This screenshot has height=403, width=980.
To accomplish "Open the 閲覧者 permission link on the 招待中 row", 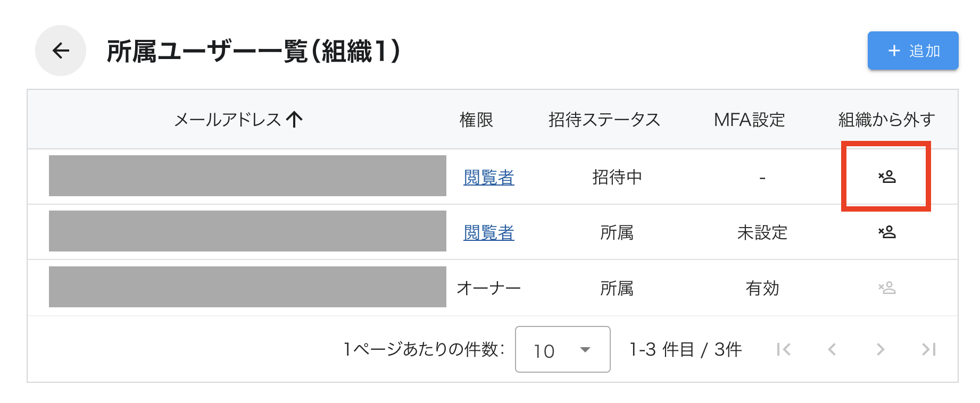I will [x=488, y=177].
